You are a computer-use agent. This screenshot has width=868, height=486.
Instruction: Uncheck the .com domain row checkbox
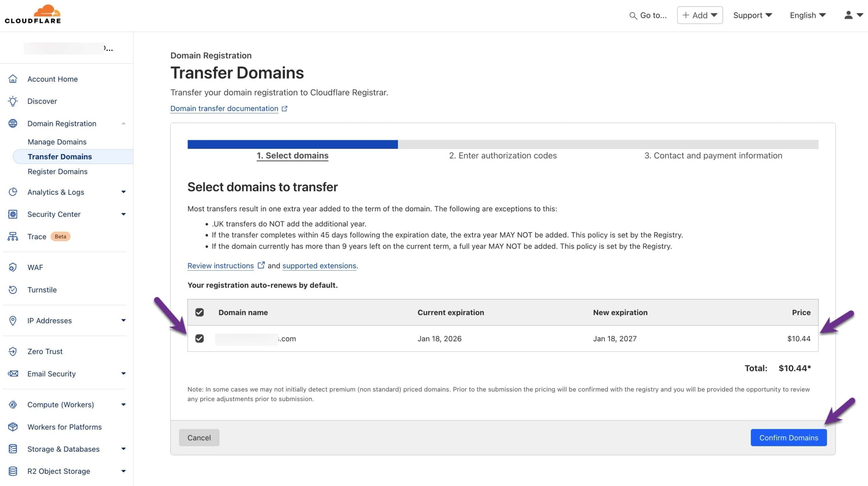pos(200,338)
